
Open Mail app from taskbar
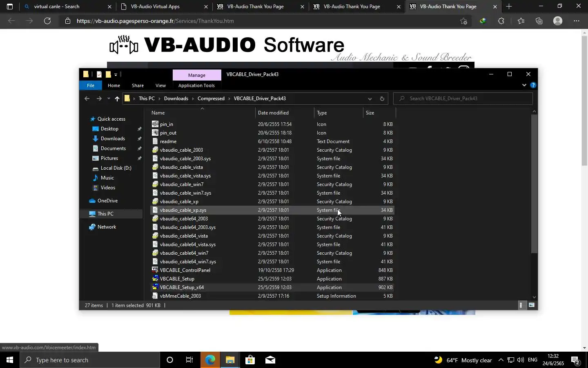click(270, 360)
